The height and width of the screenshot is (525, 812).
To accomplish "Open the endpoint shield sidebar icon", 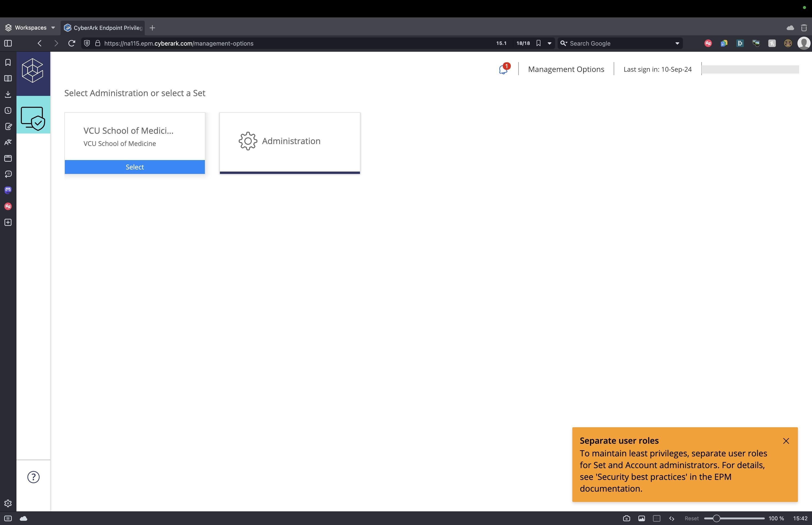I will [33, 118].
